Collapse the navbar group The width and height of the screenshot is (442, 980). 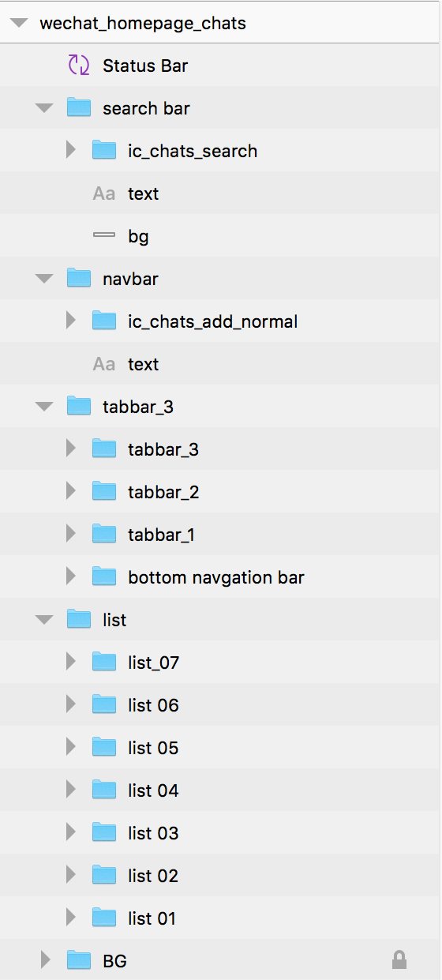click(x=45, y=279)
